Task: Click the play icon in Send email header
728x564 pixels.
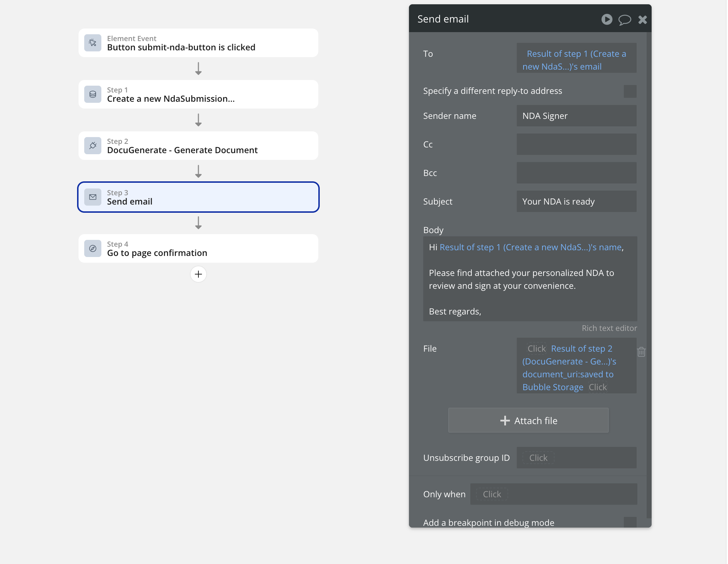Action: click(607, 19)
